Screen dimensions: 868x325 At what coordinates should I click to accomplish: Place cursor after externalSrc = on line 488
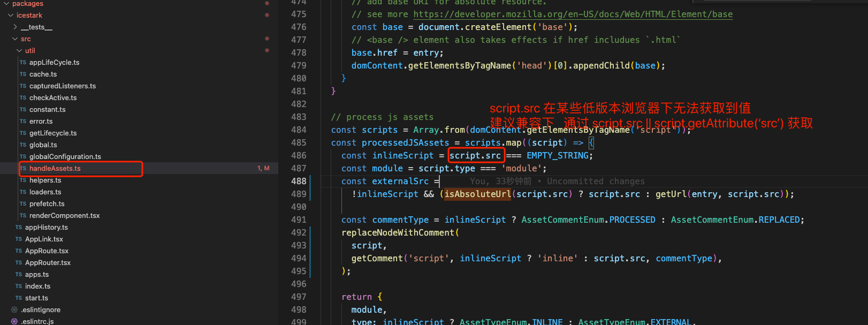tap(439, 181)
